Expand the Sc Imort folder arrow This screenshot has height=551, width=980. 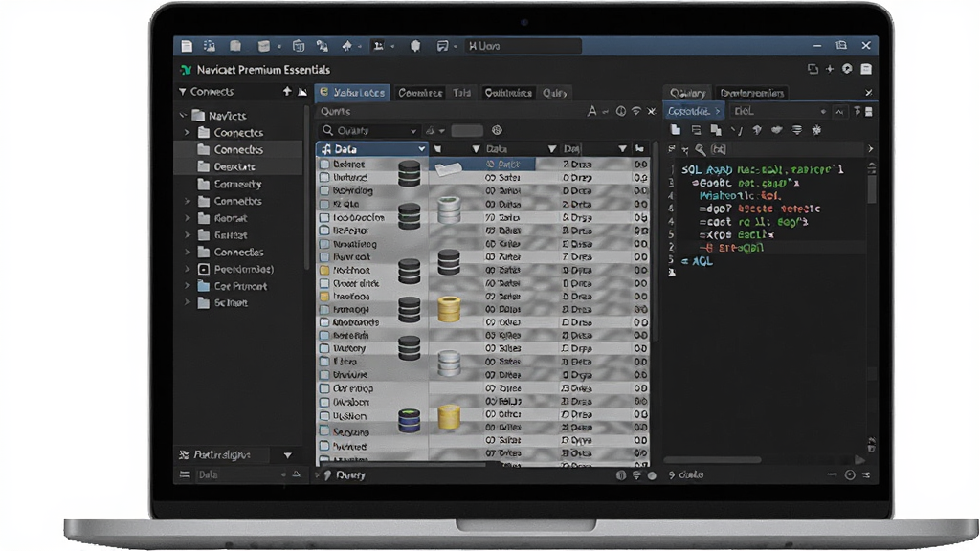coord(187,301)
